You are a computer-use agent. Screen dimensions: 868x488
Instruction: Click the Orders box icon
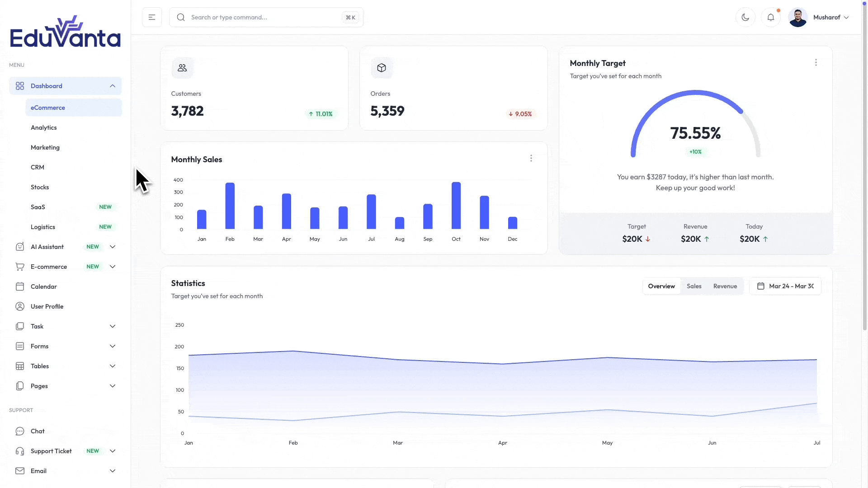pyautogui.click(x=382, y=68)
